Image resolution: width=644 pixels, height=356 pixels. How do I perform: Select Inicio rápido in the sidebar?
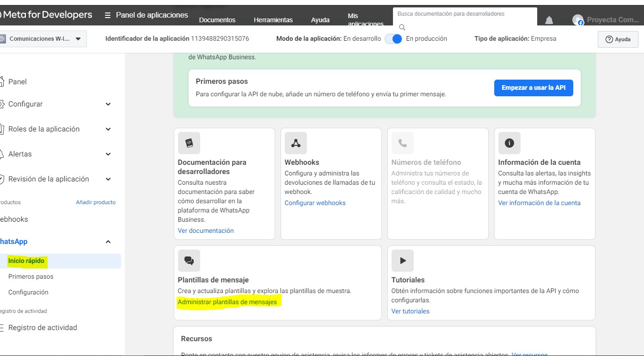tap(26, 261)
